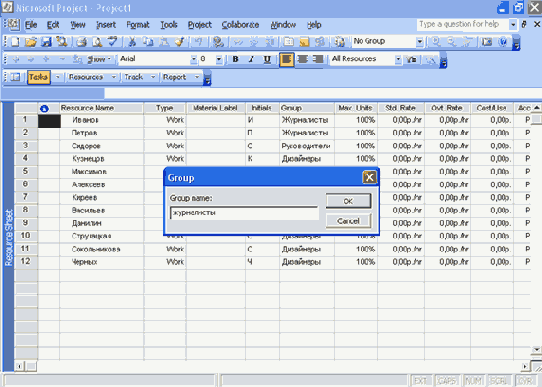Open the Arial font dropdown

(x=193, y=59)
